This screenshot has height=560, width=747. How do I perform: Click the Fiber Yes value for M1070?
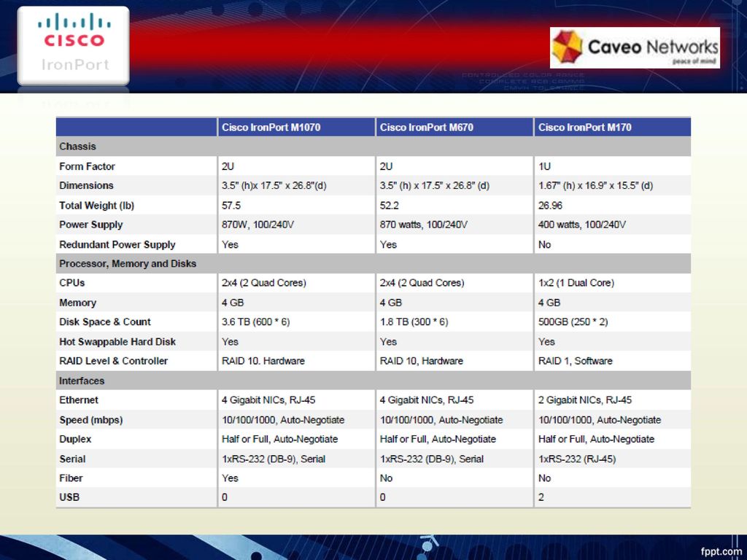230,478
